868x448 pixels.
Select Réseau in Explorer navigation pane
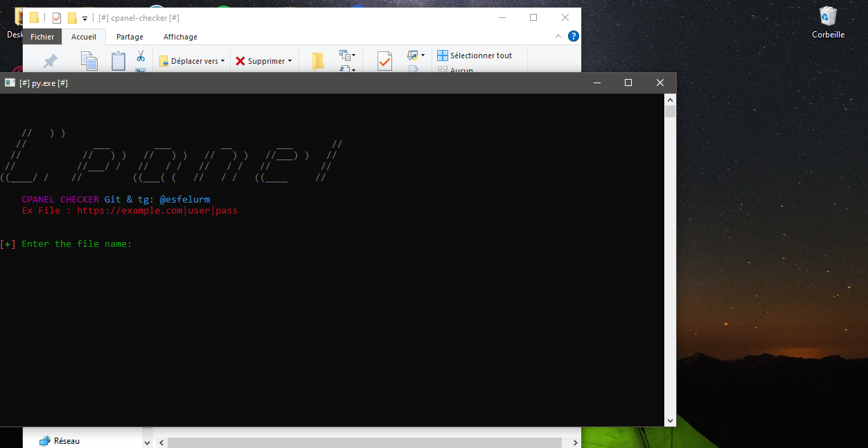[60, 441]
